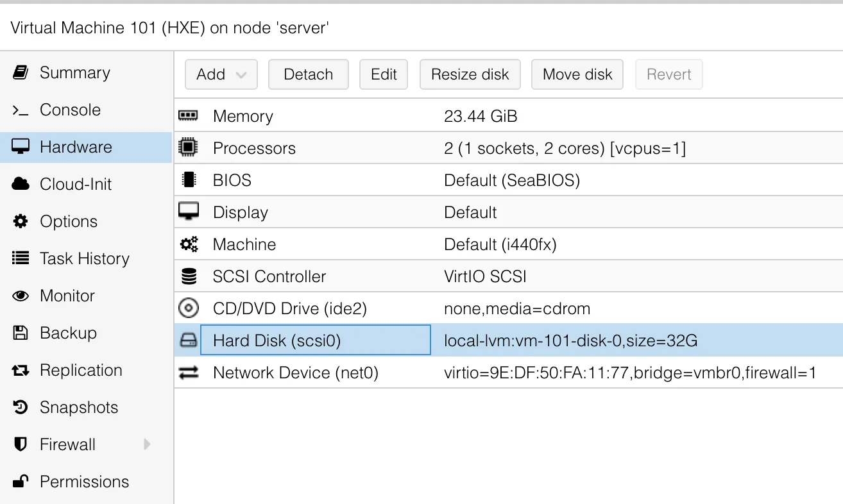This screenshot has height=504, width=843.
Task: Click the Resize disk button
Action: [x=470, y=74]
